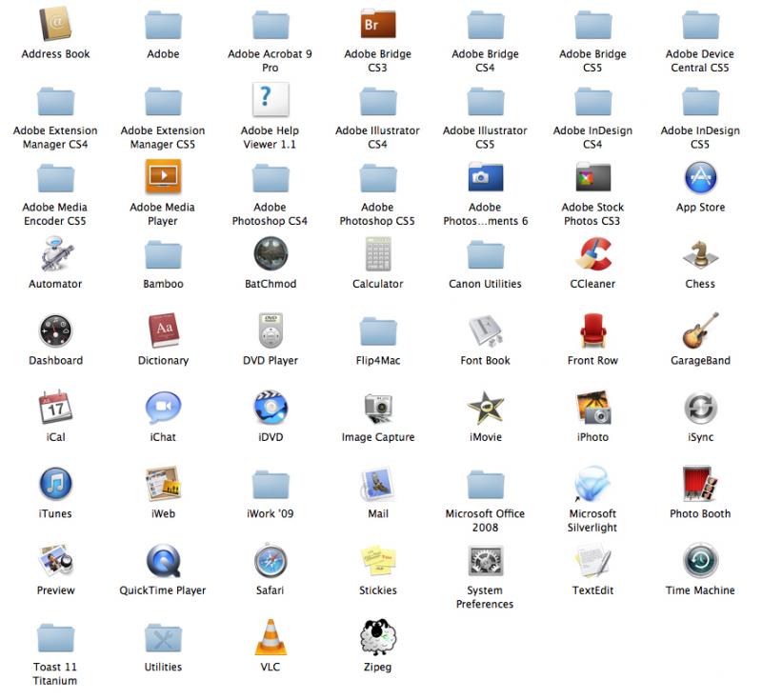Select the Adobe Bridge CS4 folder
The image size is (762, 700).
click(486, 25)
